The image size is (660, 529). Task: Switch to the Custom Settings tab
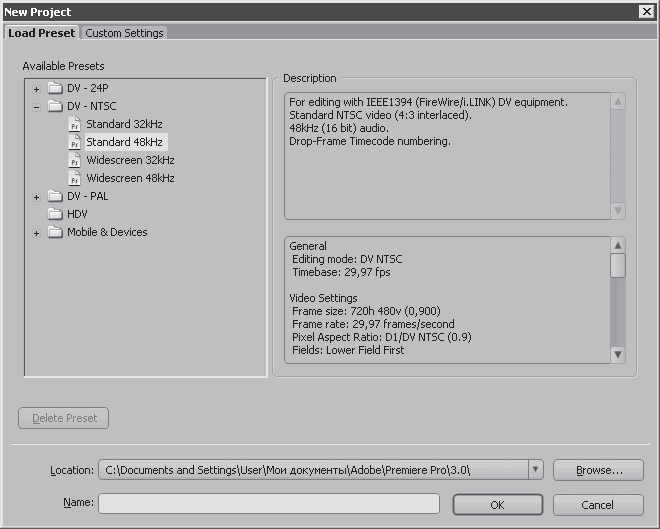124,33
